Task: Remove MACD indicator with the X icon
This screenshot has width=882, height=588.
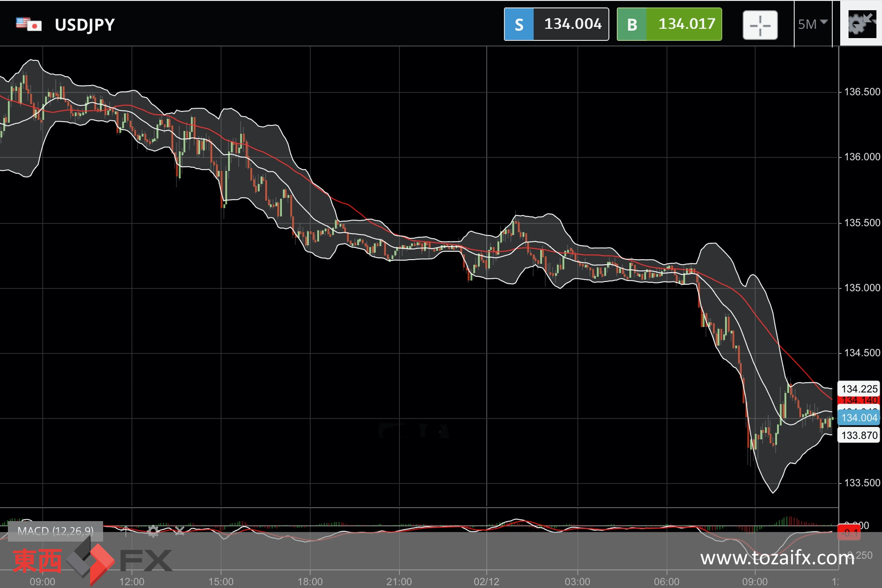Action: tap(179, 531)
